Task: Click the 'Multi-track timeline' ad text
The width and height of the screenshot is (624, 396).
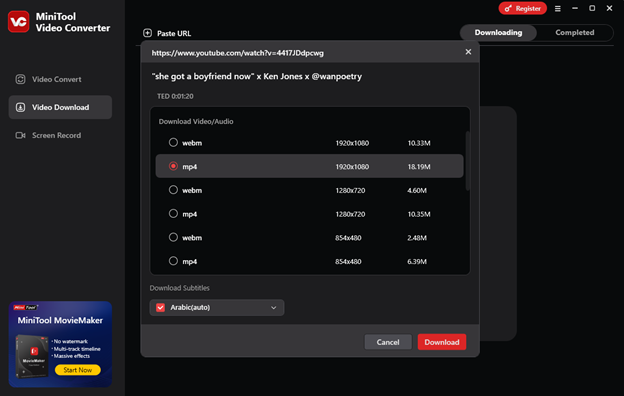Action: (x=76, y=349)
